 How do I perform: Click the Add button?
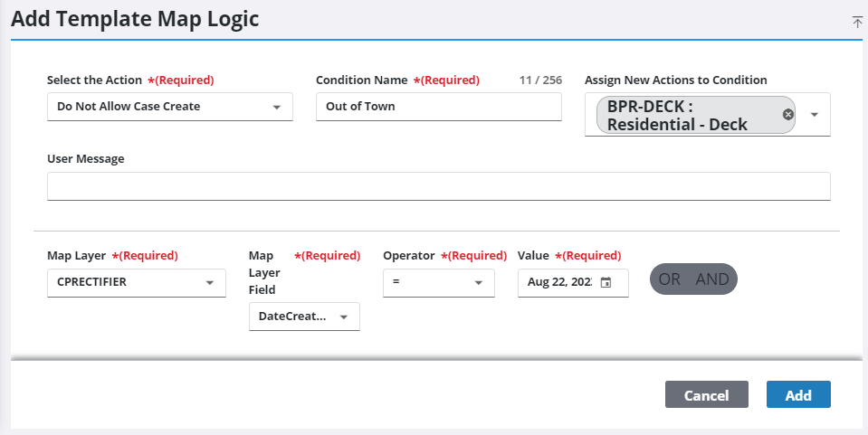[797, 395]
